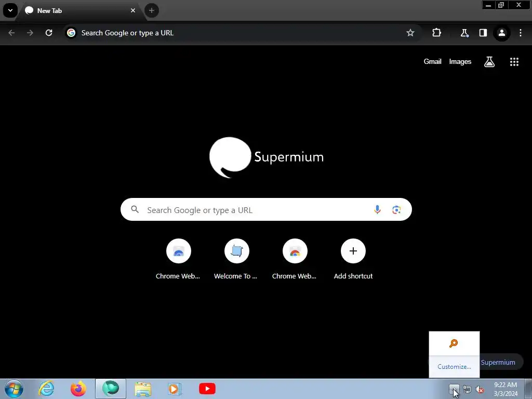Screen dimensions: 532x399
Task: Open Windows Explorer from taskbar
Action: pos(143,389)
